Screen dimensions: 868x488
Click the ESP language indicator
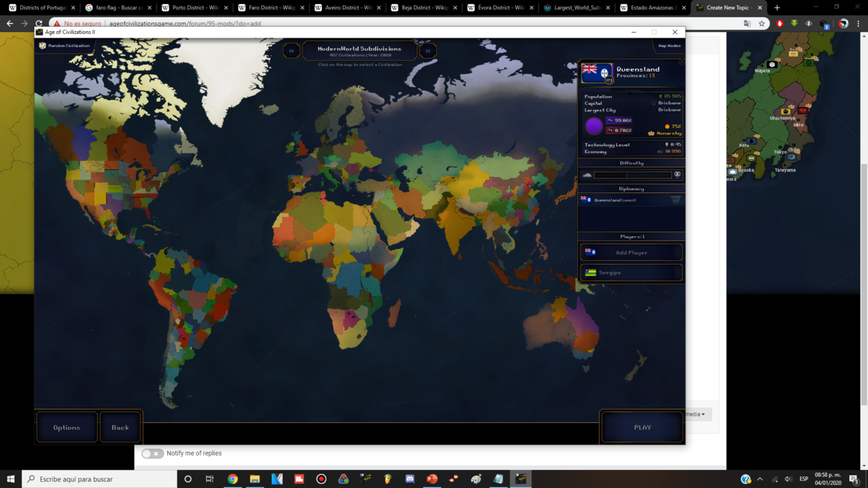coord(804,479)
